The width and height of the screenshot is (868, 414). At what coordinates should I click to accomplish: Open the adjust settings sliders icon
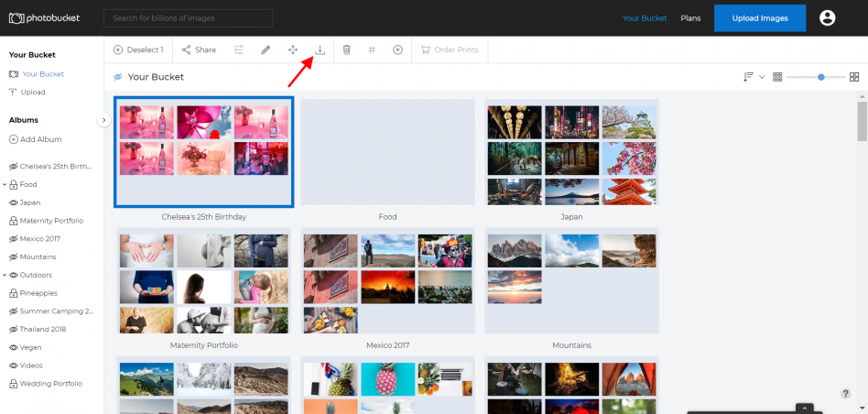point(239,49)
